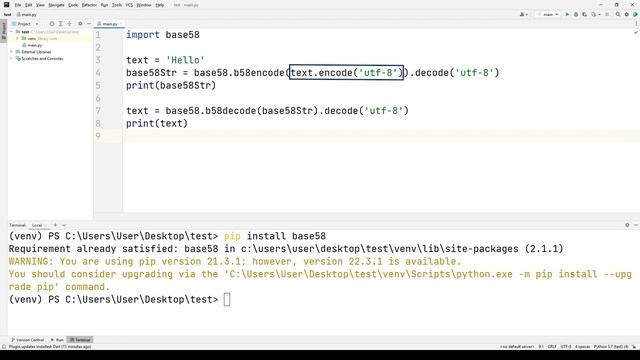The width and height of the screenshot is (640, 360).
Task: Click the PyCharm logo icon
Action: pos(7,5)
